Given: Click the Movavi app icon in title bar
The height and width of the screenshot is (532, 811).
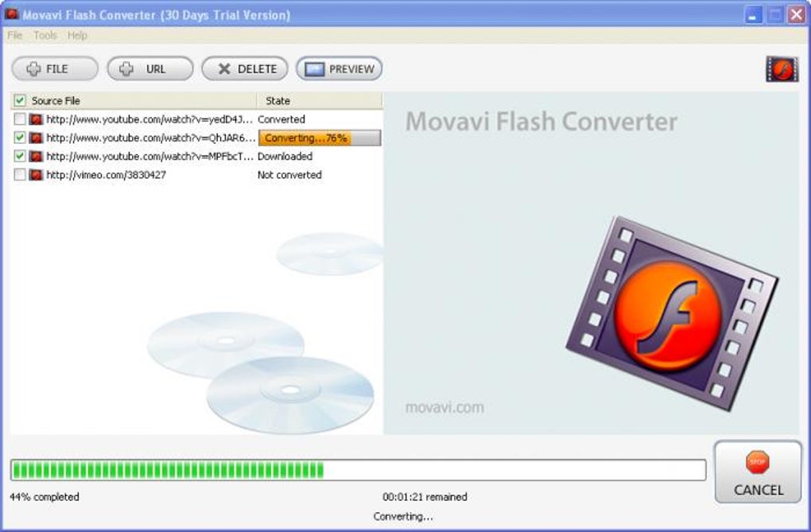Looking at the screenshot, I should coord(11,14).
